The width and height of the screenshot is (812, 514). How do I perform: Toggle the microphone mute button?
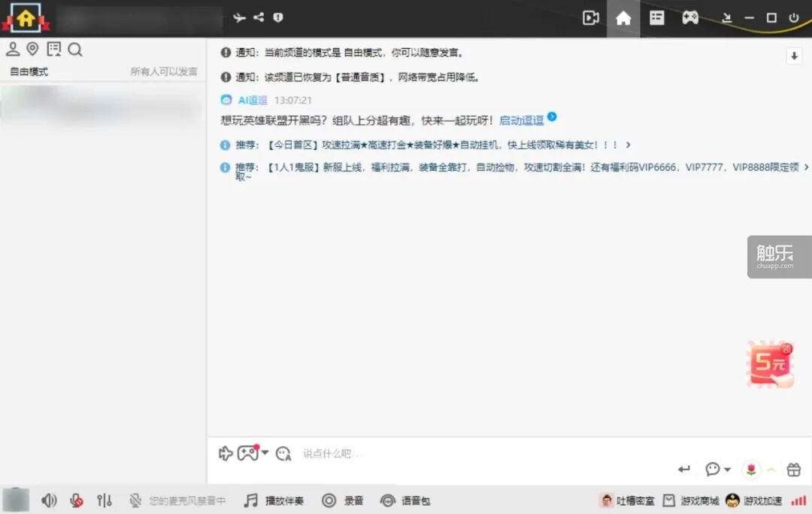[76, 500]
